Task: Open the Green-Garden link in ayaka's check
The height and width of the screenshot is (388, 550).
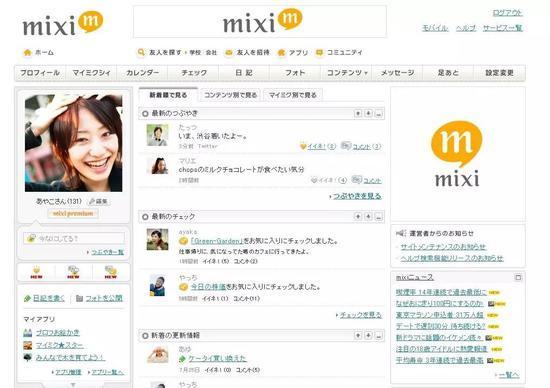Action: point(217,241)
